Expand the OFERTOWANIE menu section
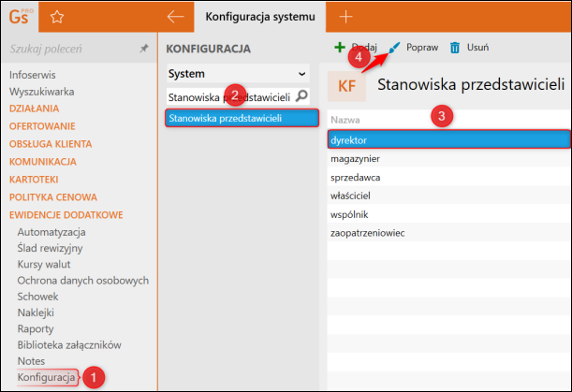Image resolution: width=572 pixels, height=392 pixels. coord(42,126)
